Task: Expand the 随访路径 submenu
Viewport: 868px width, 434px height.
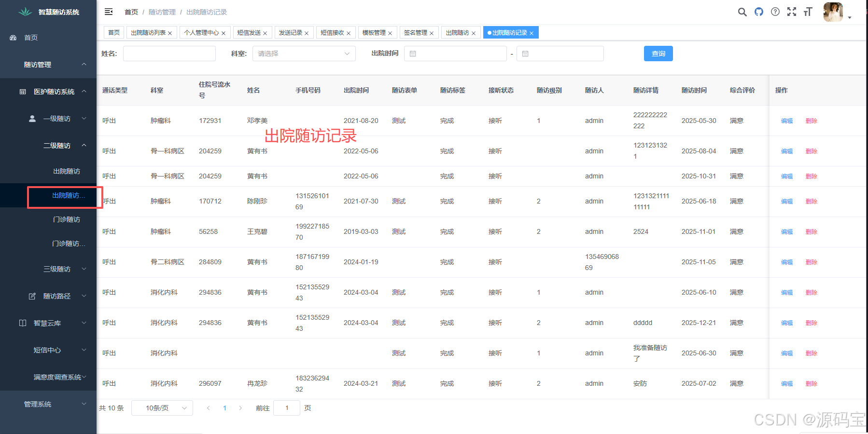Action: (48, 296)
